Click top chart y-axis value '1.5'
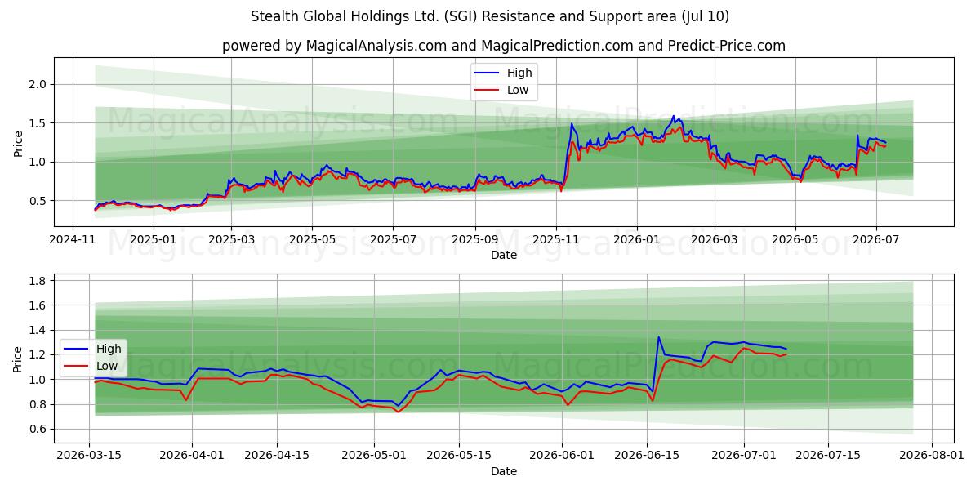 tap(39, 123)
